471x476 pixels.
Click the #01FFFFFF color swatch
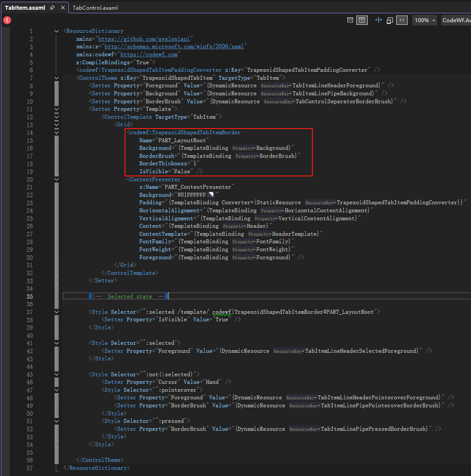pos(211,195)
